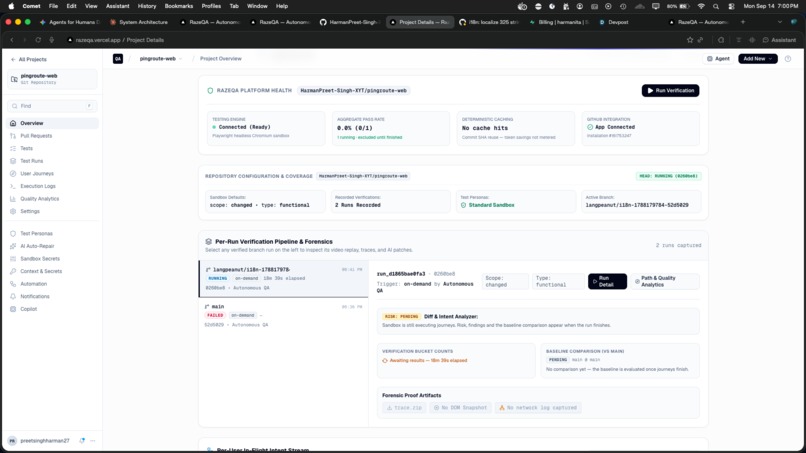The image size is (806, 453).
Task: Click the Active Branch langpeanut/i18n value
Action: click(x=637, y=205)
